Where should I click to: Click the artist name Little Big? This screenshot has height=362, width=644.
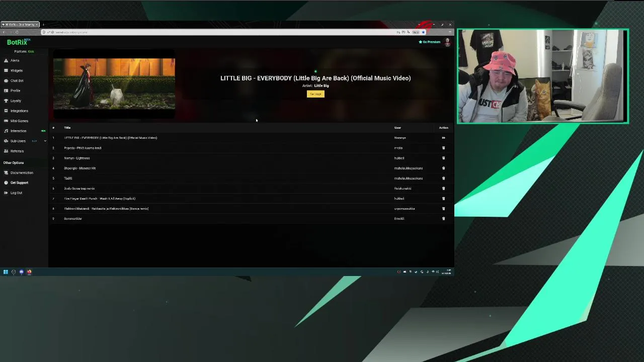click(x=321, y=85)
